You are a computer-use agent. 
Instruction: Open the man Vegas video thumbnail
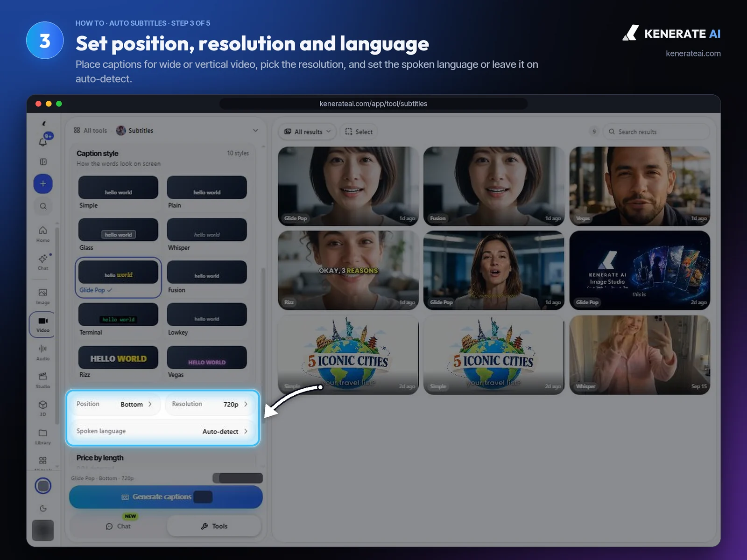coord(640,186)
